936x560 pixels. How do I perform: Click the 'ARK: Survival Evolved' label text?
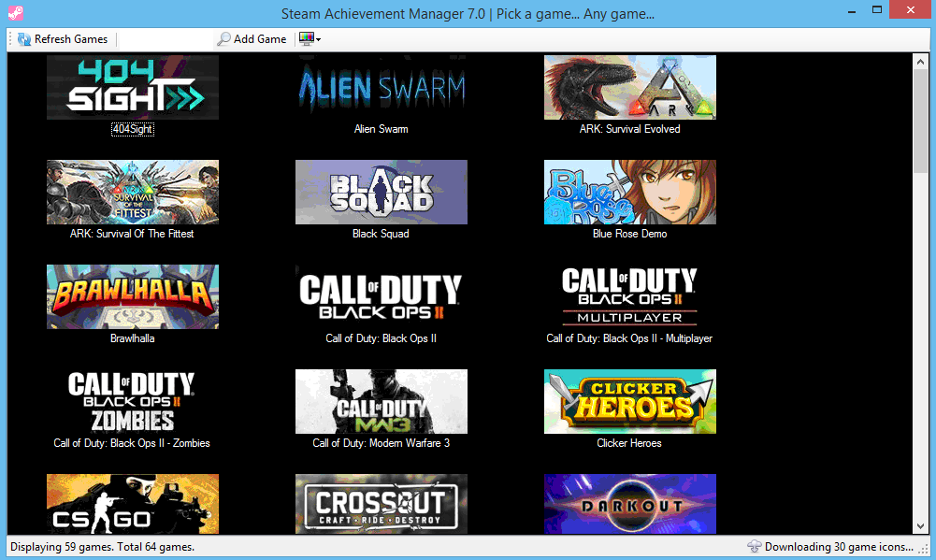click(x=630, y=129)
